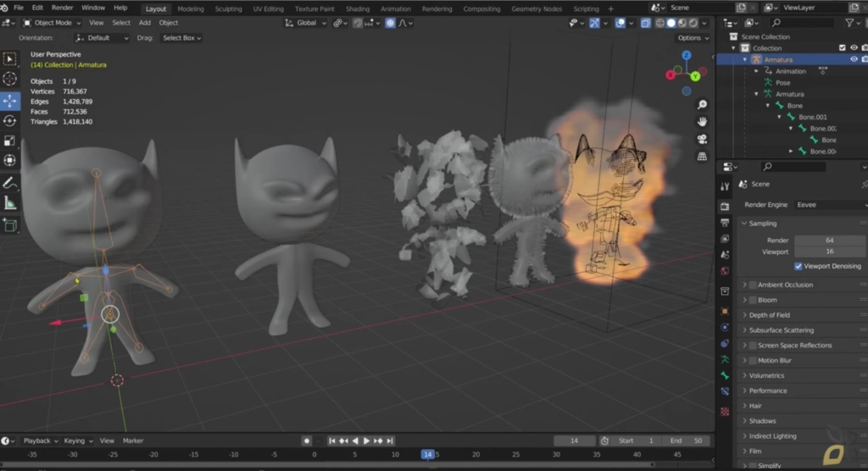Select the Annotate tool

coord(10,183)
